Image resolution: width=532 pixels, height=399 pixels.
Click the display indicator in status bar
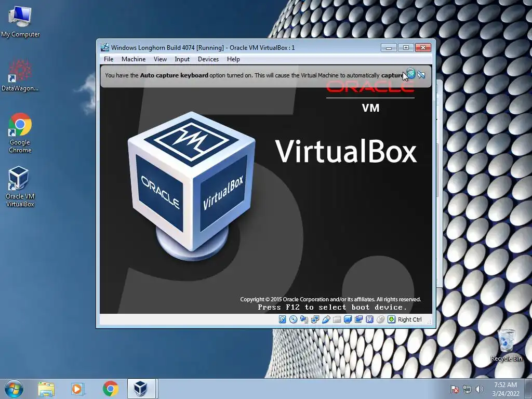click(x=348, y=320)
